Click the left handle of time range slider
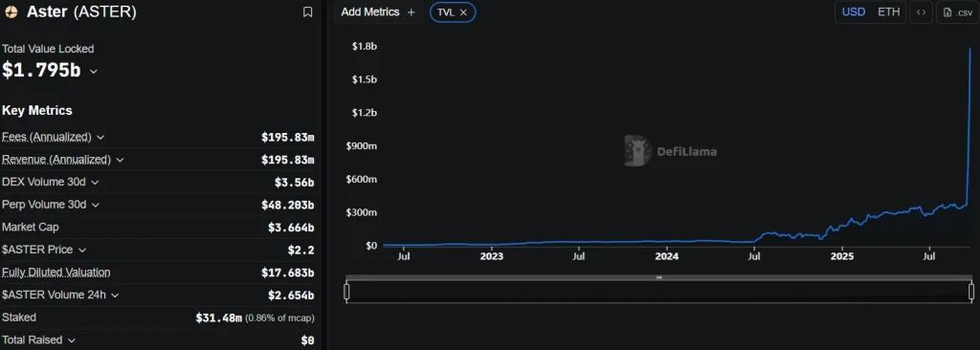Viewport: 980px width, 350px height. pos(346,292)
